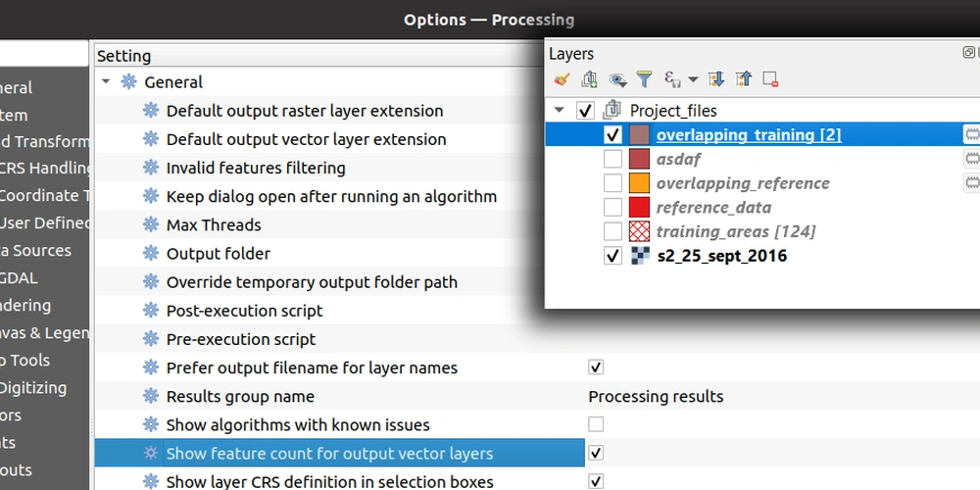Click overlapping_training color swatch
This screenshot has width=980, height=490.
[639, 135]
